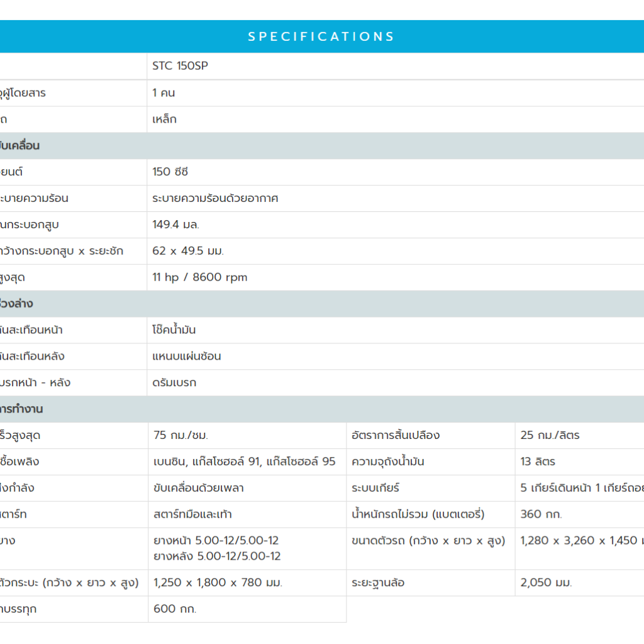644x644 pixels.
Task: Click the label "น้ำหนักรถไม่รวม (แบตเตอรี่)"
Action: point(418,514)
